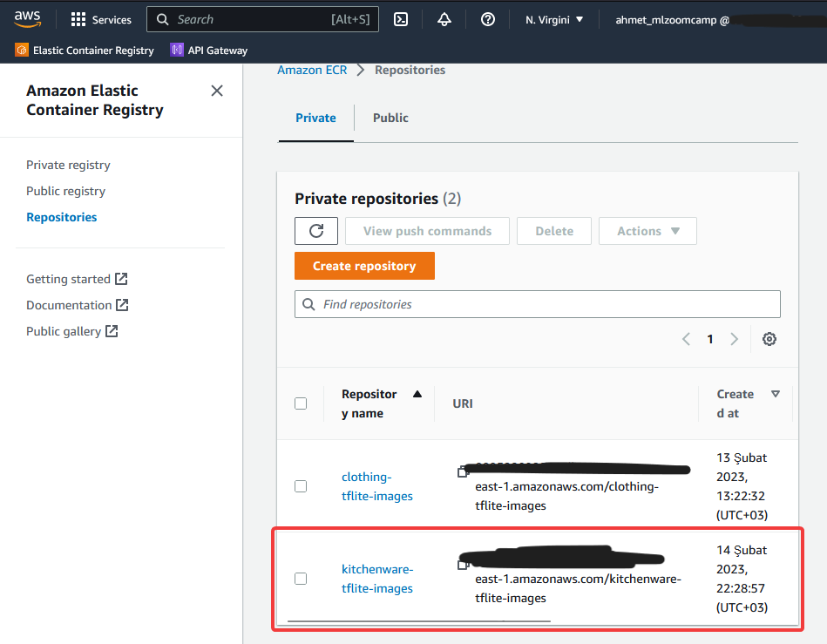Open table preferences gear icon
The image size is (827, 644).
[769, 339]
